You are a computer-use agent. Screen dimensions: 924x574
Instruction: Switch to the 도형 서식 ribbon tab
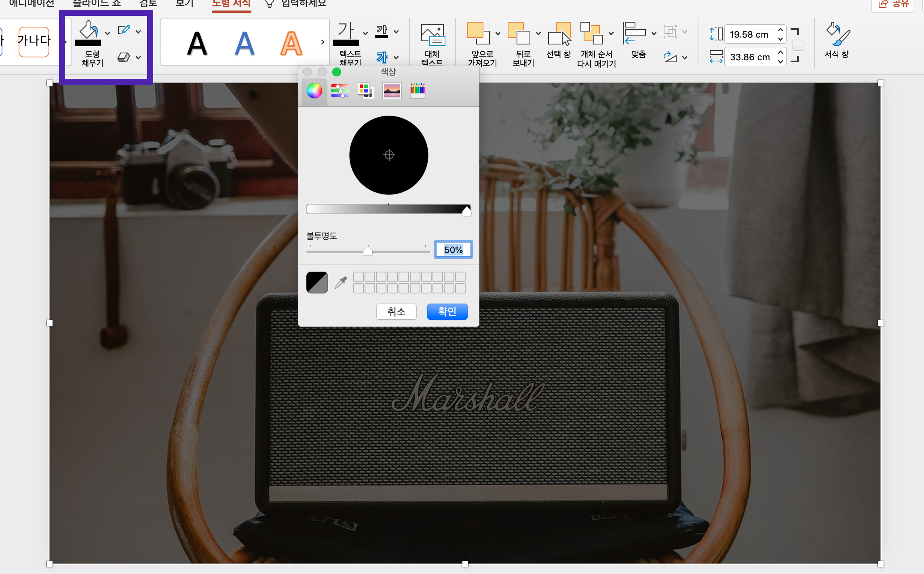(231, 4)
